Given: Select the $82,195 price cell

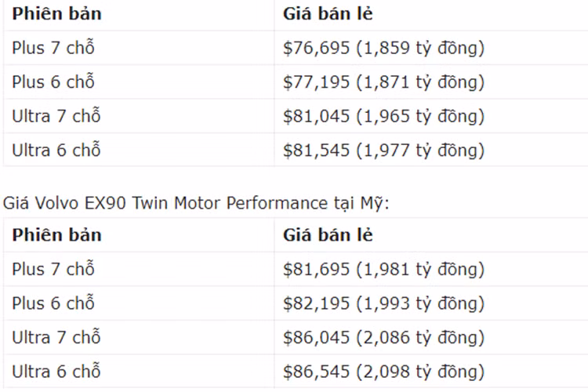Looking at the screenshot, I should click(383, 303).
